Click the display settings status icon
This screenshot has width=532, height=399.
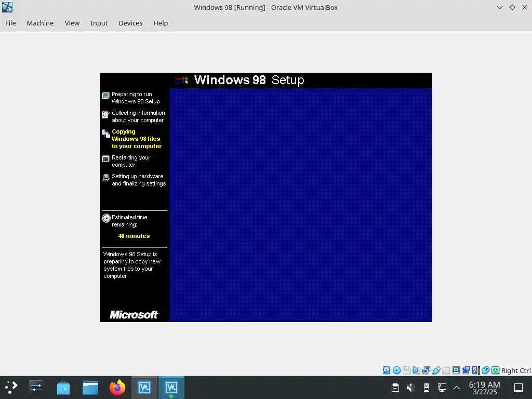[456, 370]
